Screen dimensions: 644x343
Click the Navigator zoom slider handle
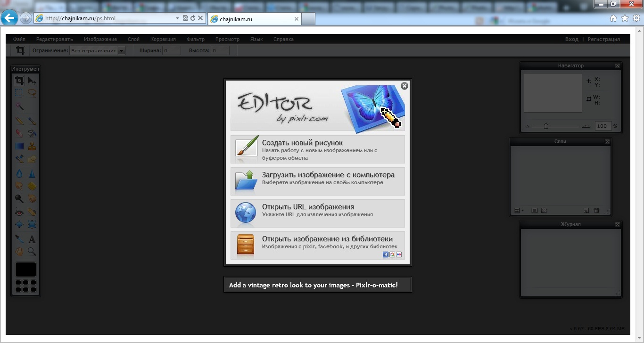[546, 126]
